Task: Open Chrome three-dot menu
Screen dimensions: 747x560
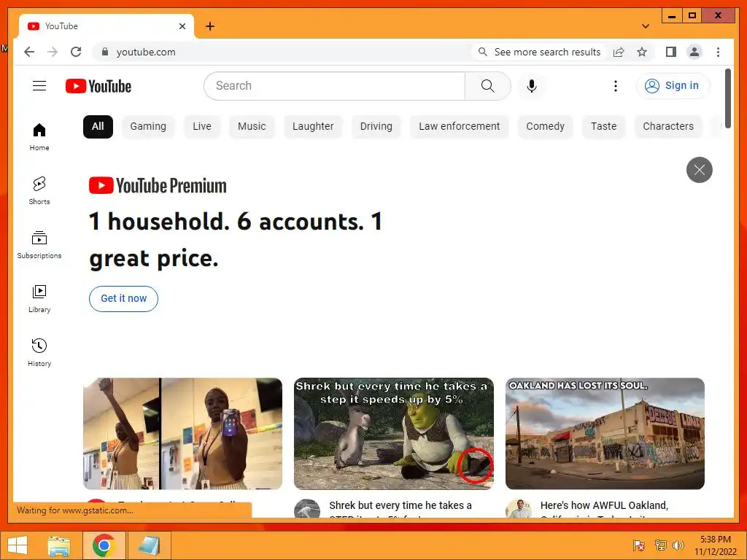Action: coord(718,52)
